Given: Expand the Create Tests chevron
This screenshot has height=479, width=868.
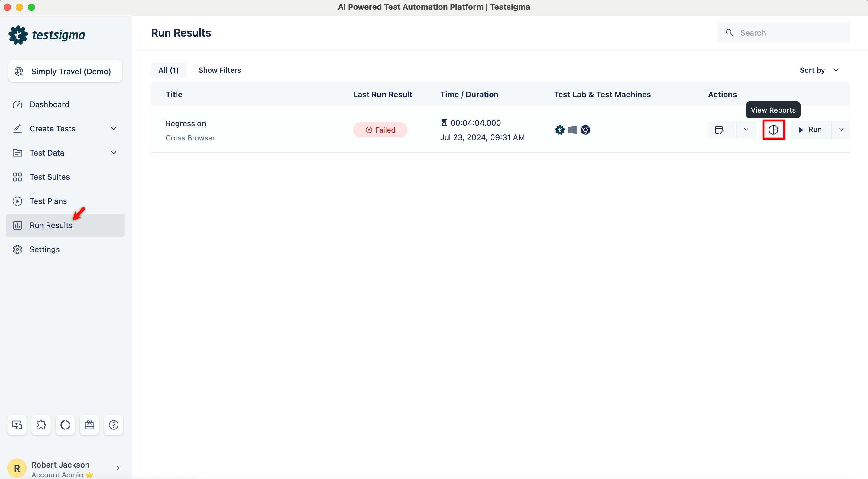Looking at the screenshot, I should (114, 129).
